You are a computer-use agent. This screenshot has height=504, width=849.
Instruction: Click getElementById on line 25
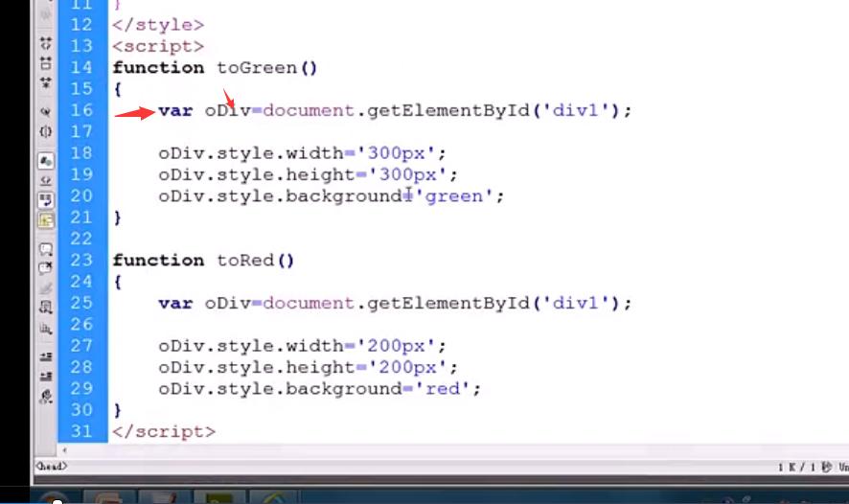click(x=448, y=304)
